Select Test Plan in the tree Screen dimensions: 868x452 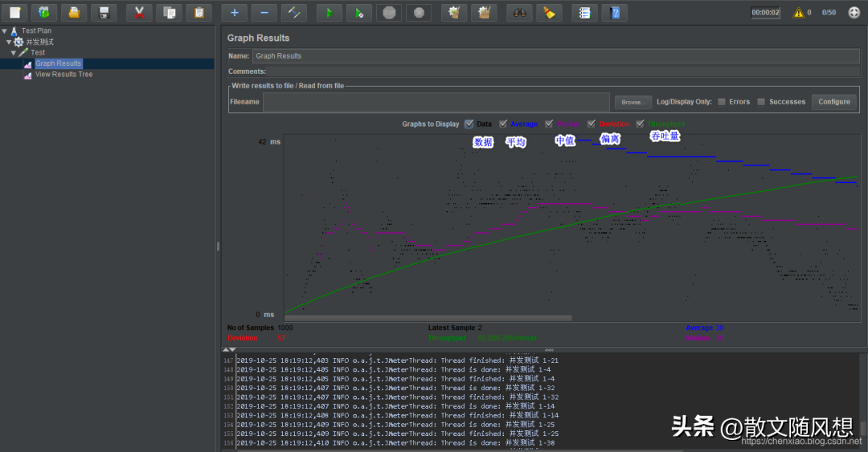coord(36,31)
